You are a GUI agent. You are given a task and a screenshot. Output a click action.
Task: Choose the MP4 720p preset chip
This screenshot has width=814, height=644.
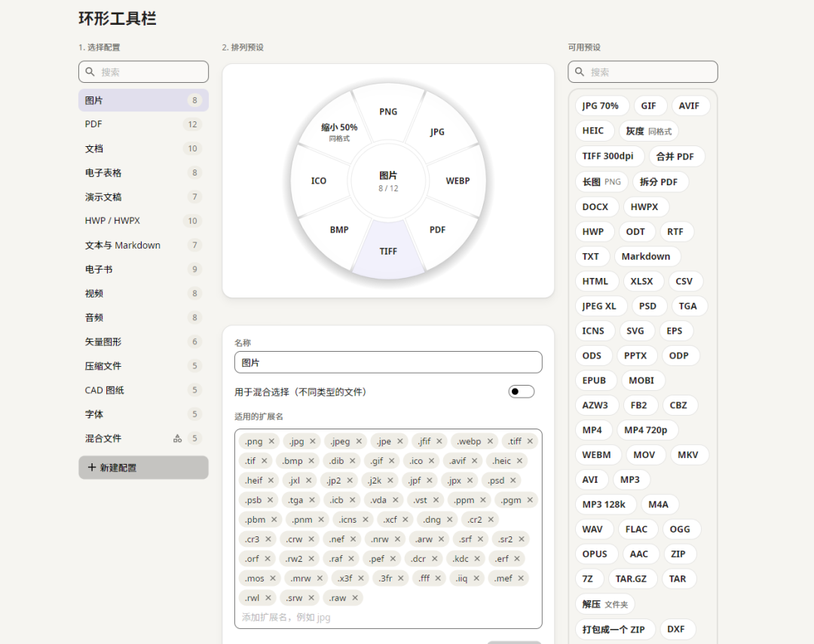[x=645, y=430]
